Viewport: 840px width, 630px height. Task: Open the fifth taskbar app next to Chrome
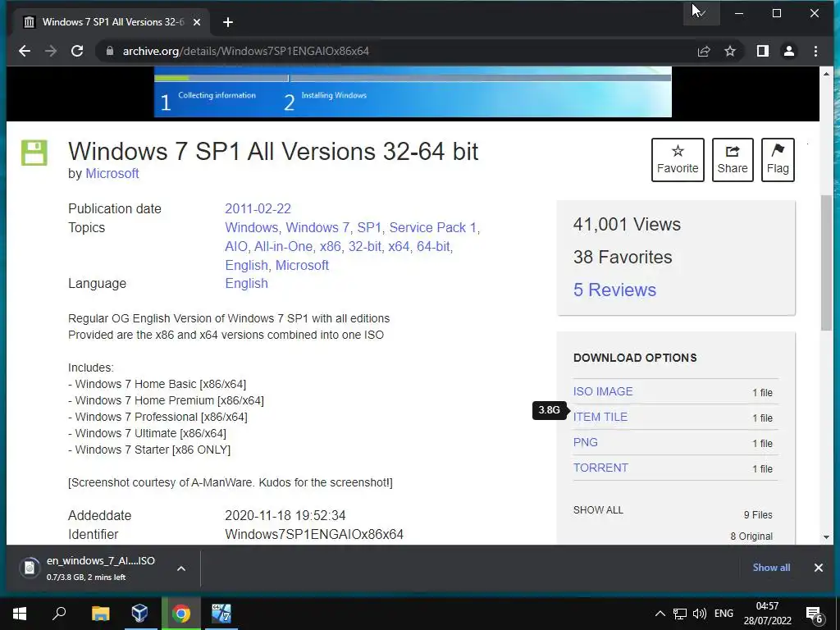pyautogui.click(x=221, y=614)
